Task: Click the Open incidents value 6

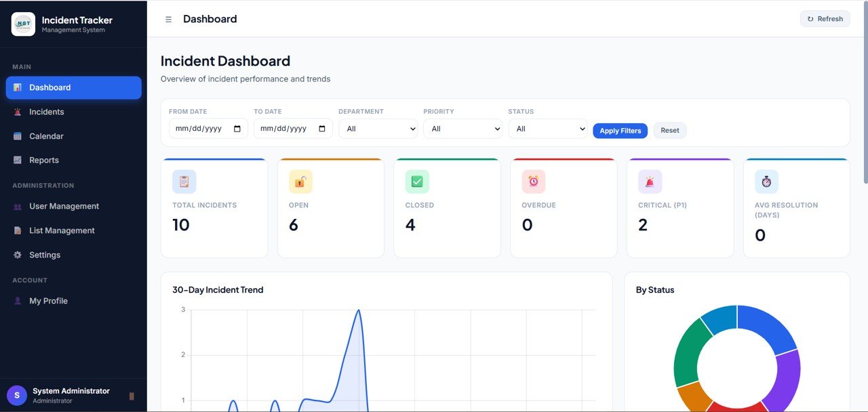Action: (294, 225)
